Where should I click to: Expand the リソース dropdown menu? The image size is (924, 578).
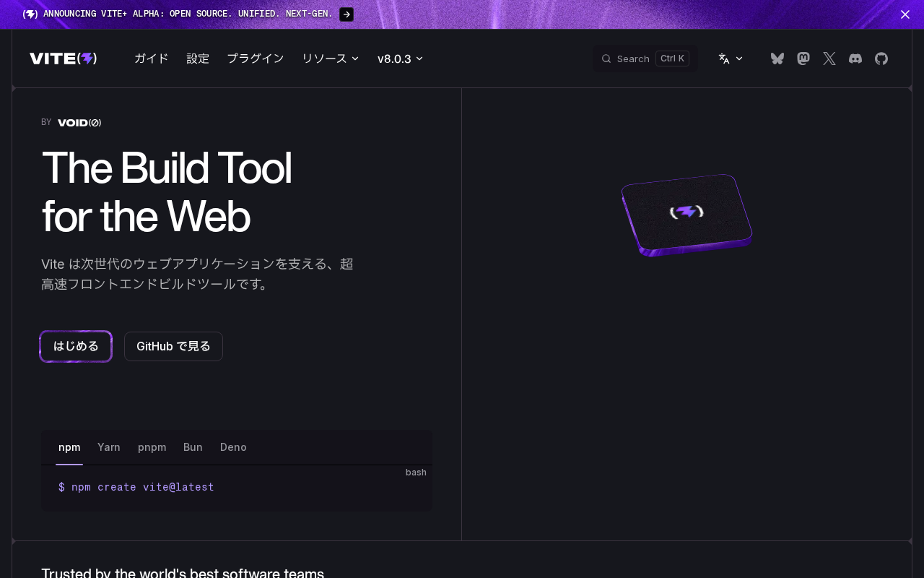[330, 59]
